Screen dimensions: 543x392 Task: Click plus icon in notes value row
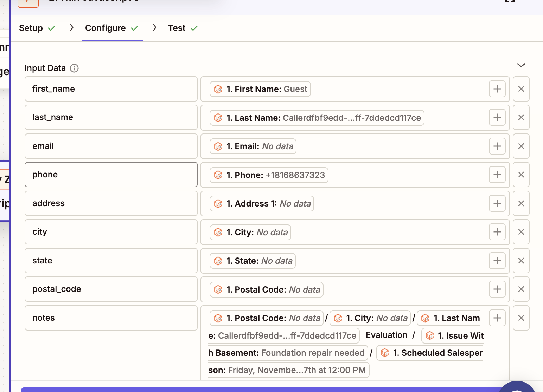[497, 318]
